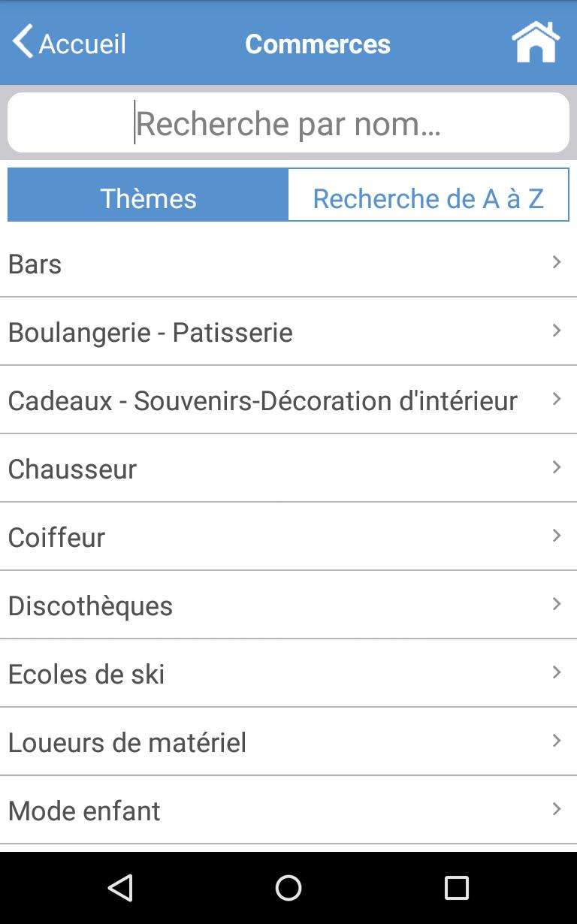Image resolution: width=577 pixels, height=924 pixels.
Task: Open the Chausseur row chevron
Action: pos(557,467)
